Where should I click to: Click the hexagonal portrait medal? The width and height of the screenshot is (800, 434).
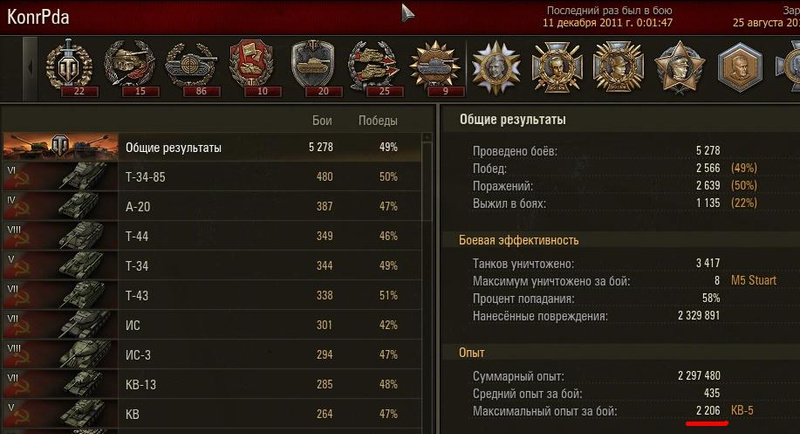coord(740,68)
